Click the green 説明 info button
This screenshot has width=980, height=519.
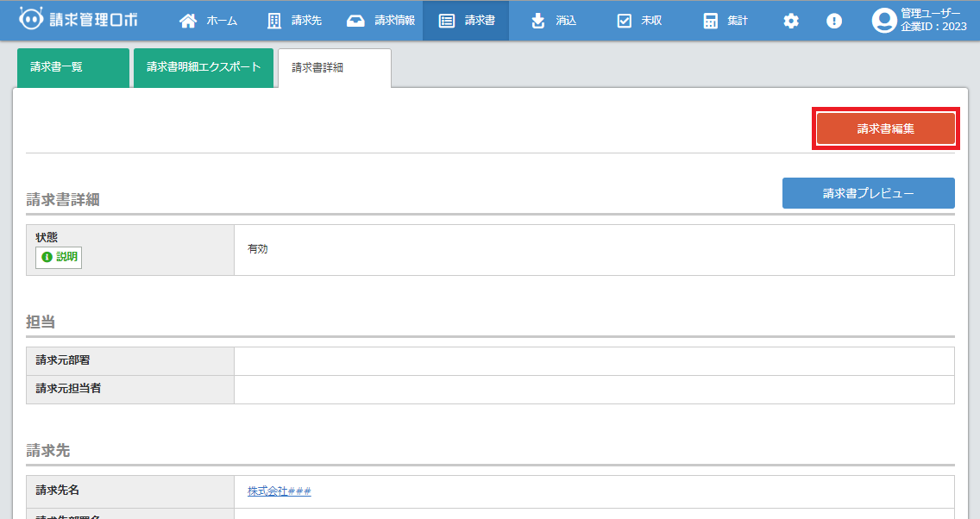59,257
